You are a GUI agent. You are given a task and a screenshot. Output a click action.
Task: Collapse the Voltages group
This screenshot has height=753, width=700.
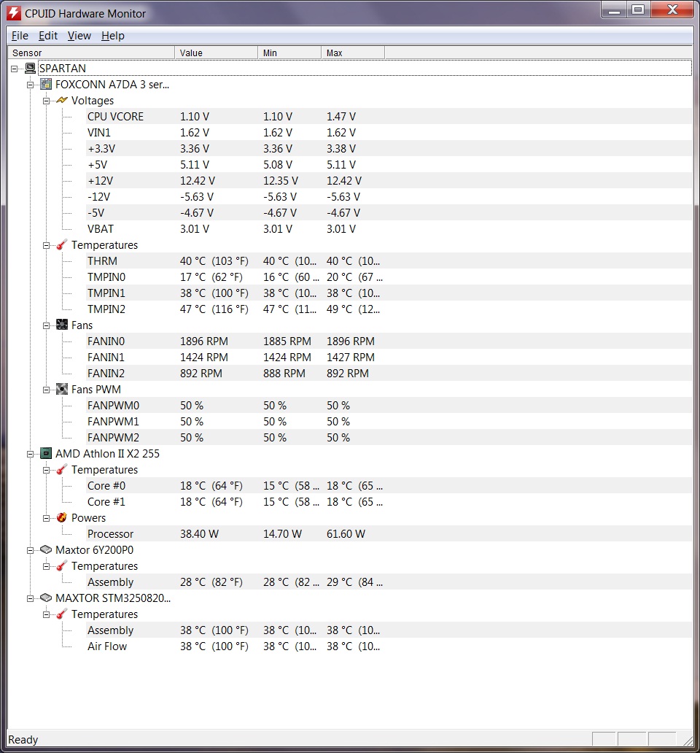click(x=46, y=101)
